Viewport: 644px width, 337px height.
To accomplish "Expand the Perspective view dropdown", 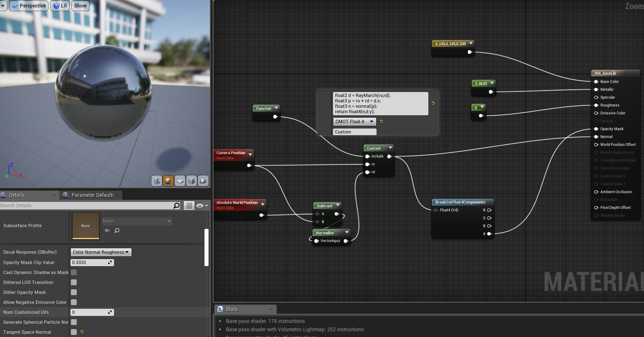I will click(28, 5).
